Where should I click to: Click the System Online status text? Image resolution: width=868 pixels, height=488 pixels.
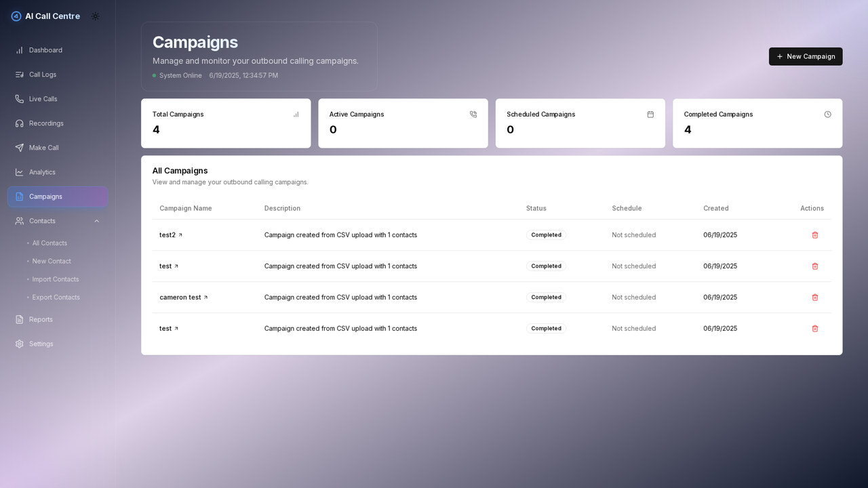180,75
